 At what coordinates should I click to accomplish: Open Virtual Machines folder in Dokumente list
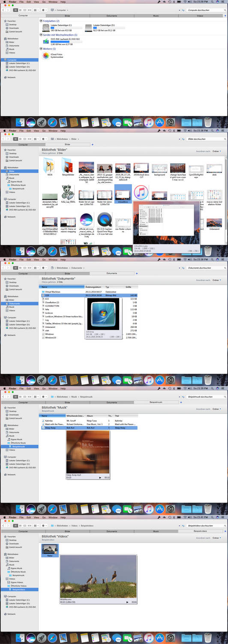tap(53, 292)
